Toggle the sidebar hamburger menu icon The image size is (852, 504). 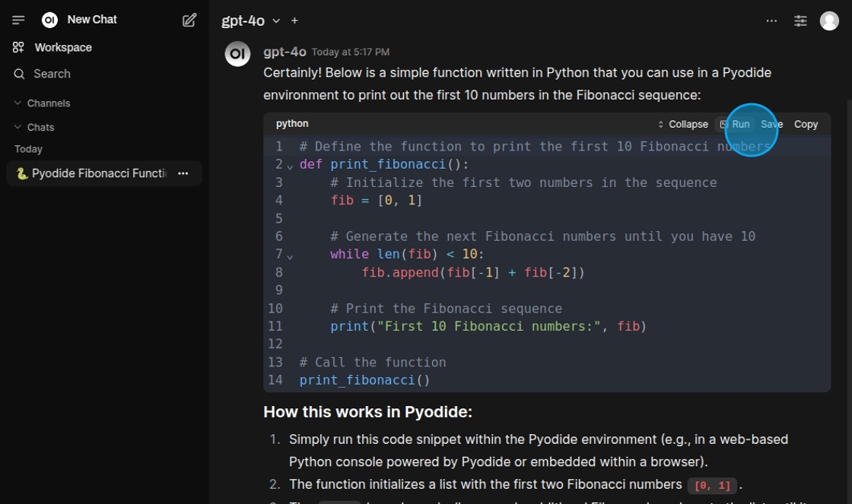click(18, 20)
